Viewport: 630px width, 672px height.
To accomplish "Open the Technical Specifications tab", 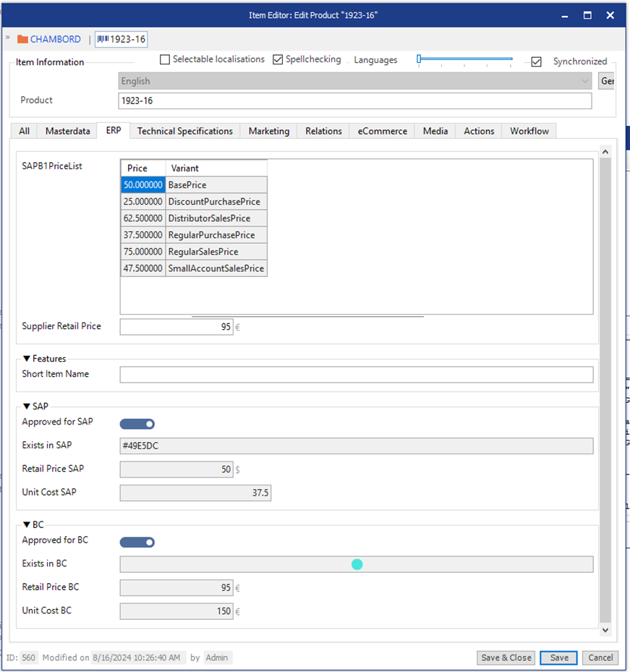I will 185,131.
